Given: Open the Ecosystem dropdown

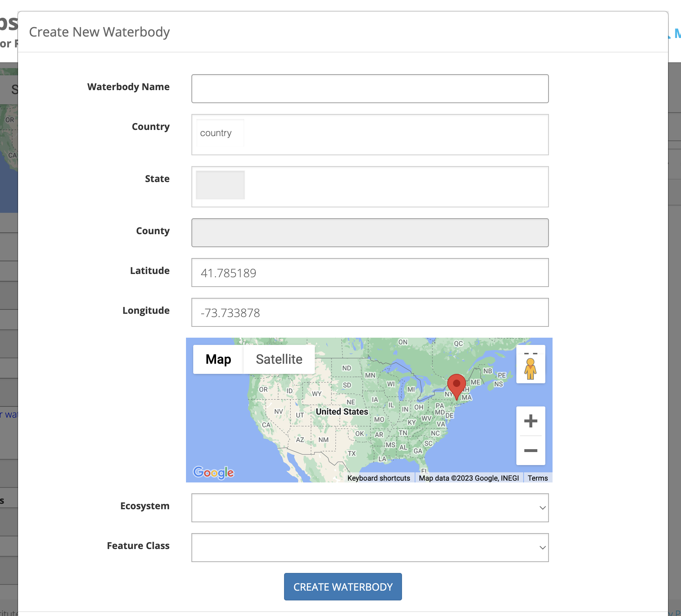Looking at the screenshot, I should tap(370, 508).
